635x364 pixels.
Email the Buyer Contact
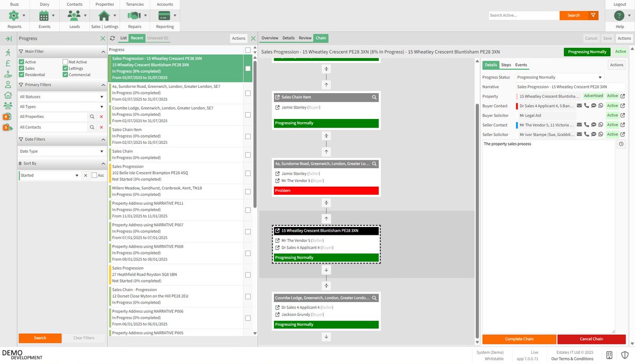(x=579, y=106)
